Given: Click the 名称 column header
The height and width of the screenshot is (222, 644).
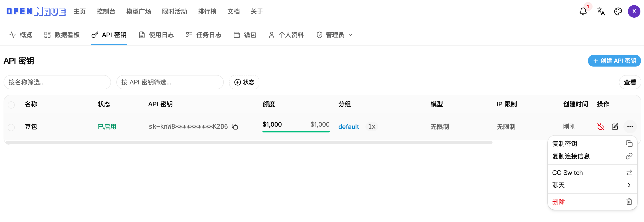Looking at the screenshot, I should coord(31,104).
